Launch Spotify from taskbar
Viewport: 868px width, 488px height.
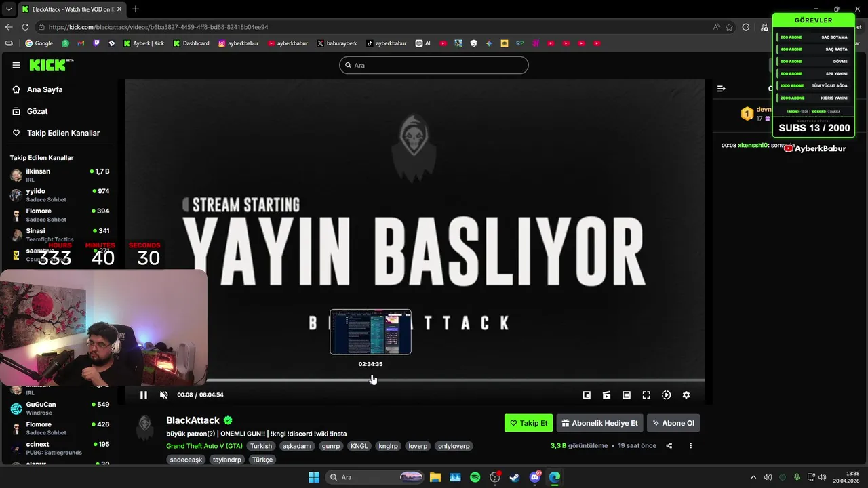475,477
